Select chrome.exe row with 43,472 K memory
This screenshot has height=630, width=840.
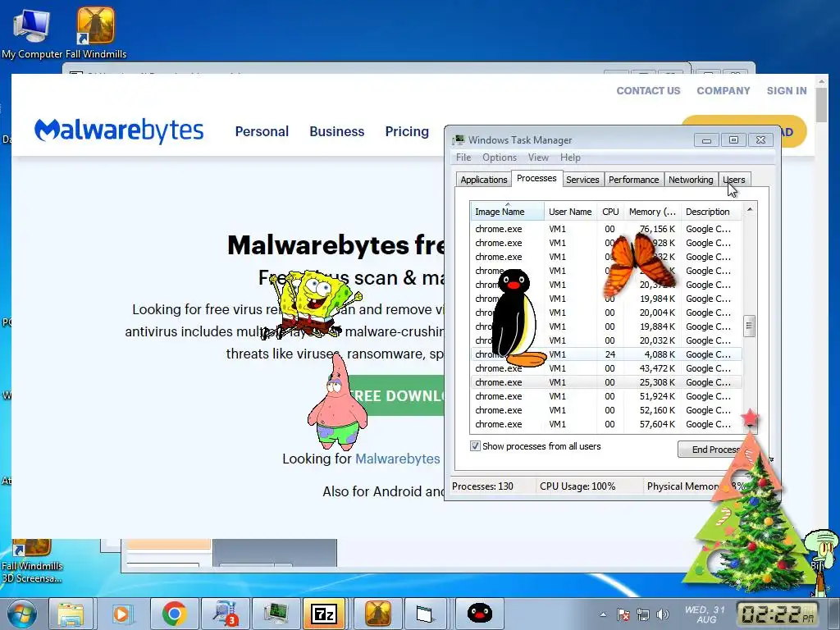pos(606,368)
